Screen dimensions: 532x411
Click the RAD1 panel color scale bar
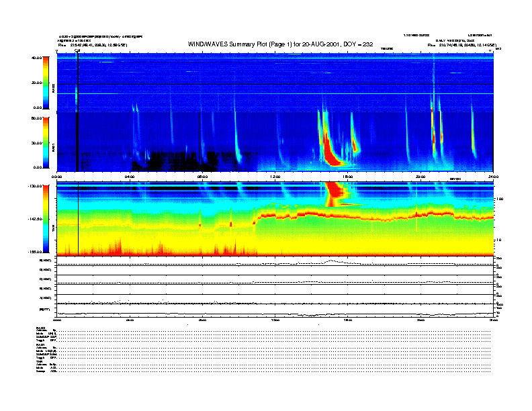click(x=46, y=142)
